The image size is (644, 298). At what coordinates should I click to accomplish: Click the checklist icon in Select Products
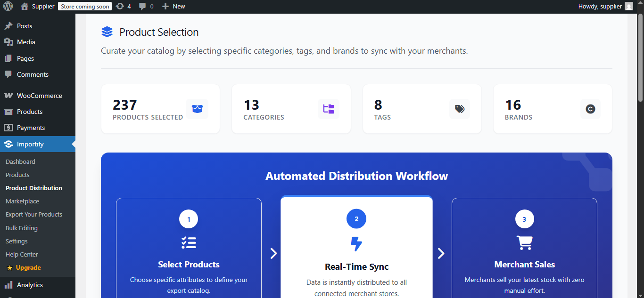189,242
